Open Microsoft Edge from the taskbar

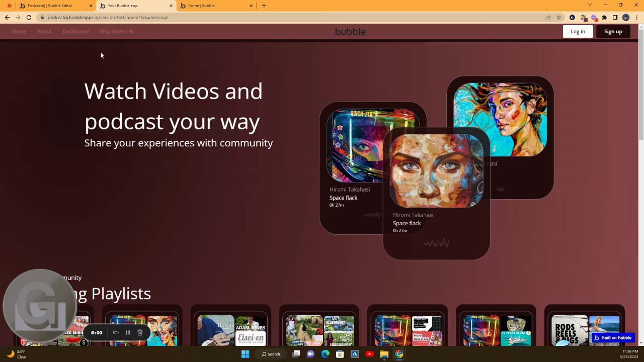point(325,354)
